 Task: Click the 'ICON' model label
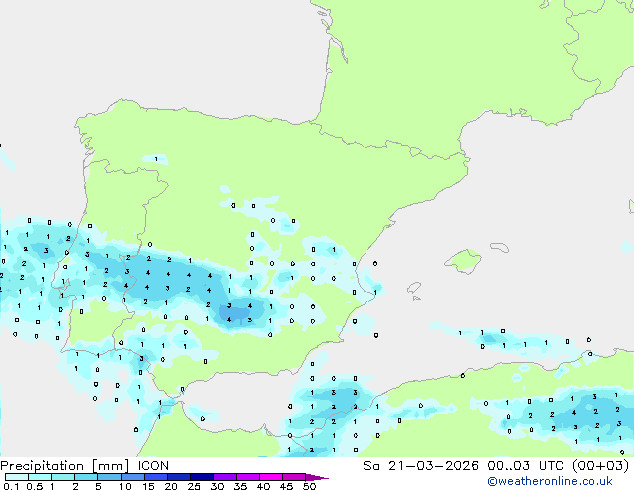pos(153,466)
